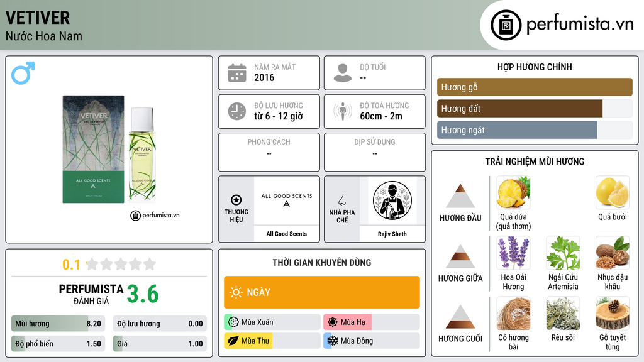644x362 pixels.
Task: Open the All Good Scents brand name link
Action: (x=287, y=234)
